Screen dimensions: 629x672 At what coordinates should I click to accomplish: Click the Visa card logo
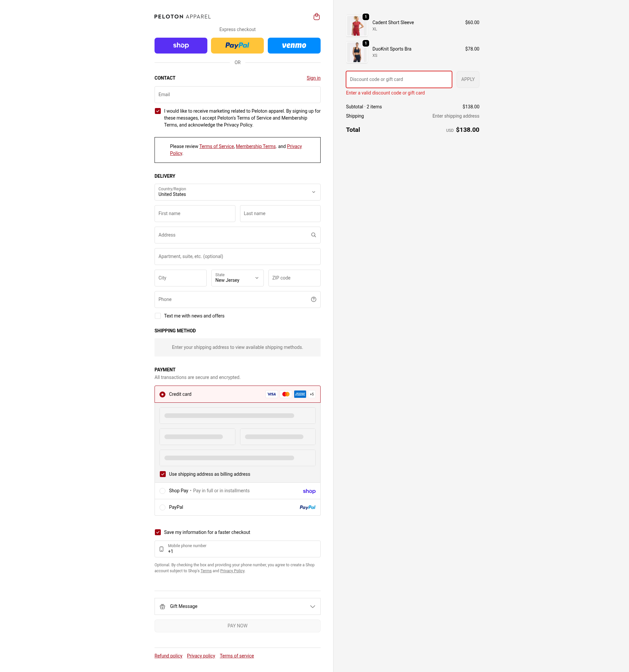point(271,394)
